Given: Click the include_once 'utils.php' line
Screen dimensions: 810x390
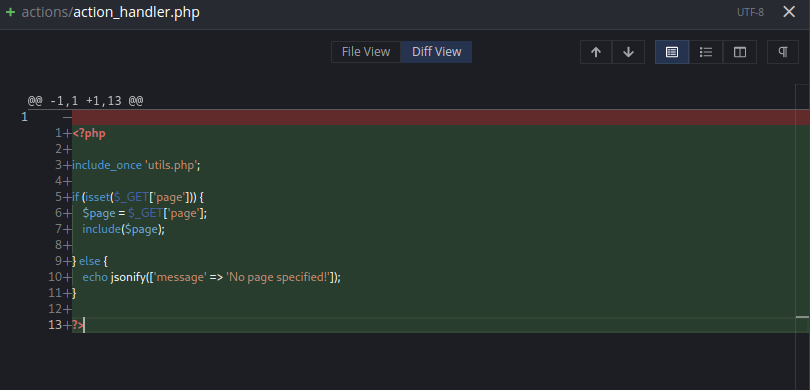Looking at the screenshot, I should coord(136,165).
